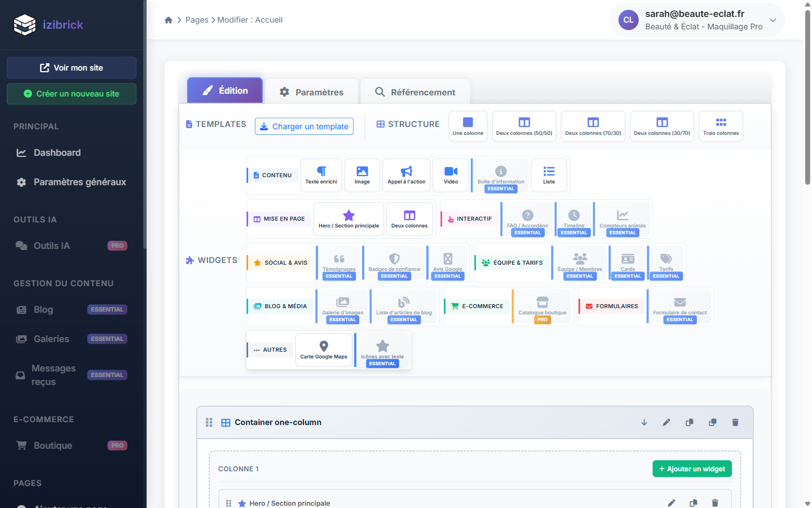812x508 pixels.
Task: Duplicate Container one-column with first copy icon
Action: pyautogui.click(x=689, y=422)
